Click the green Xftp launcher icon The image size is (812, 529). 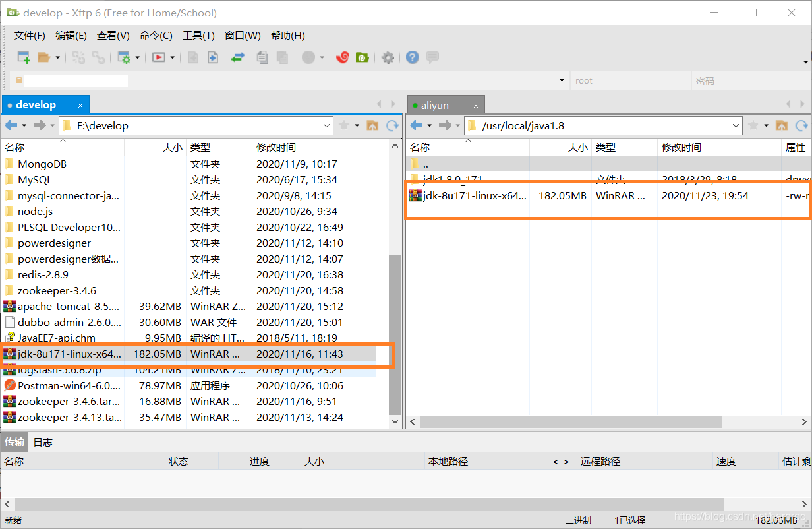click(362, 57)
